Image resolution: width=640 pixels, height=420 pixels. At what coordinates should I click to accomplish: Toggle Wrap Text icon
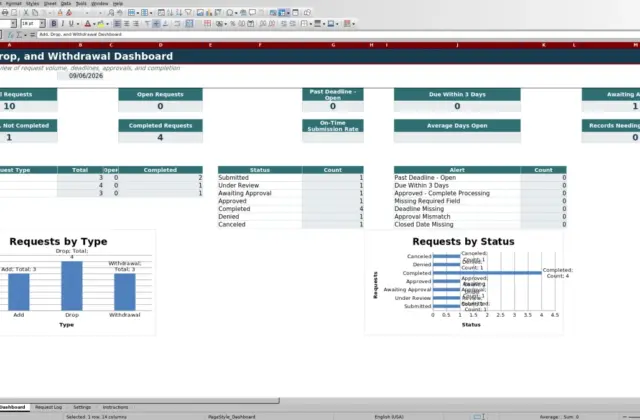coord(177,24)
